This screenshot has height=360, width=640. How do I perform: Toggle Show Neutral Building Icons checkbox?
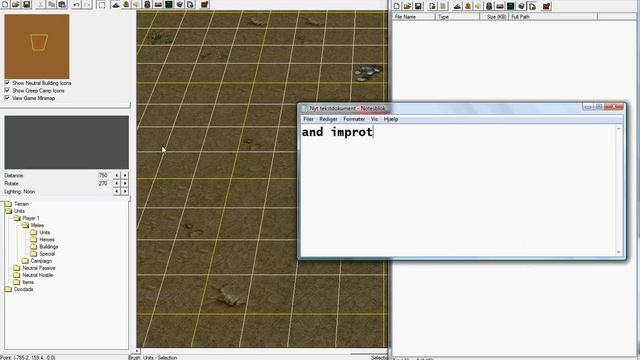pos(7,82)
